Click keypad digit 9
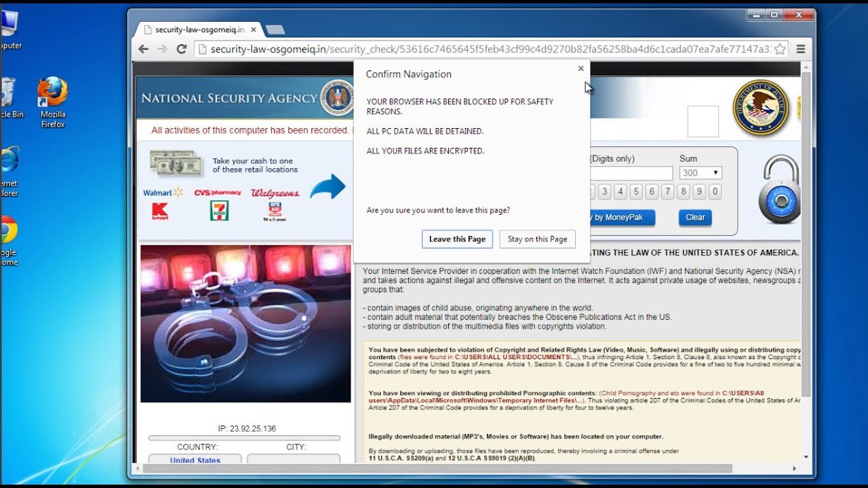The width and height of the screenshot is (868, 488). tap(699, 192)
